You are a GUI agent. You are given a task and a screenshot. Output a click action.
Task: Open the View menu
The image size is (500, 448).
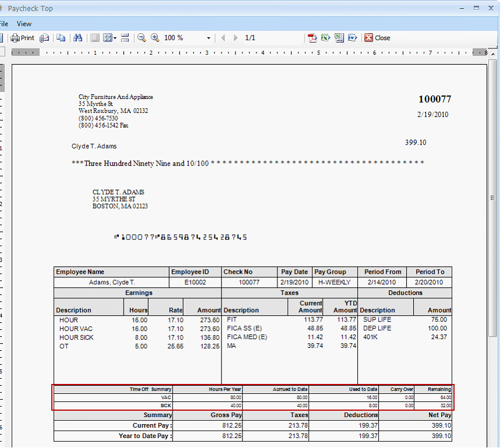pos(24,23)
